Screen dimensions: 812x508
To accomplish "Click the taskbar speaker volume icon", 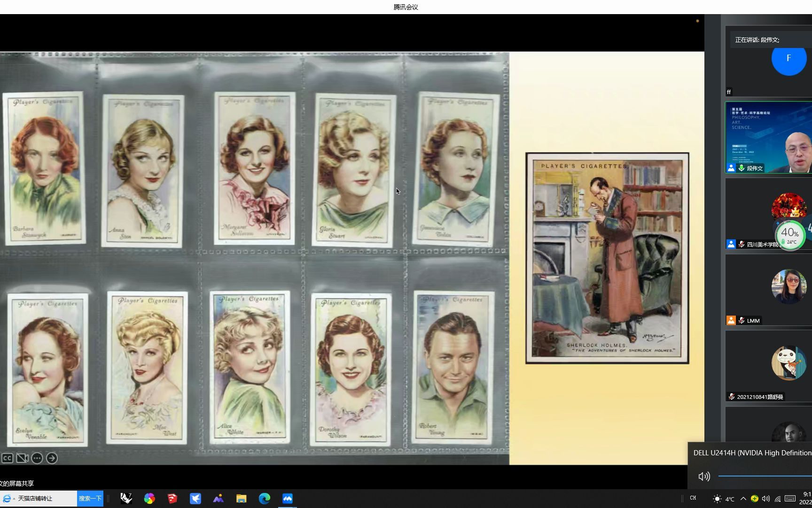I will (766, 499).
